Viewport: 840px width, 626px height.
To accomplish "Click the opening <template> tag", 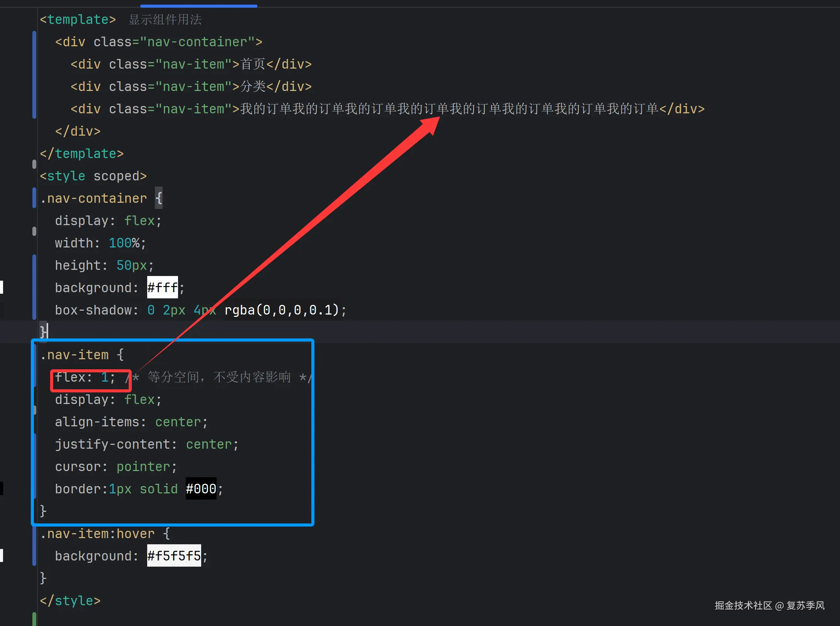I will tap(78, 20).
